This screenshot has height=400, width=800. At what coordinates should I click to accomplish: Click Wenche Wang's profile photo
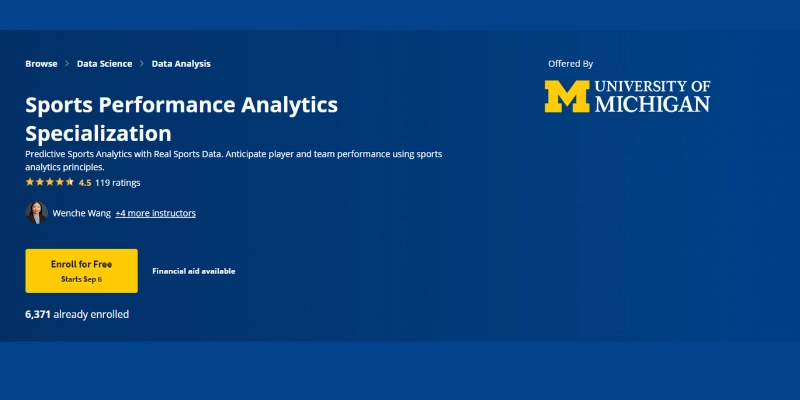(36, 213)
